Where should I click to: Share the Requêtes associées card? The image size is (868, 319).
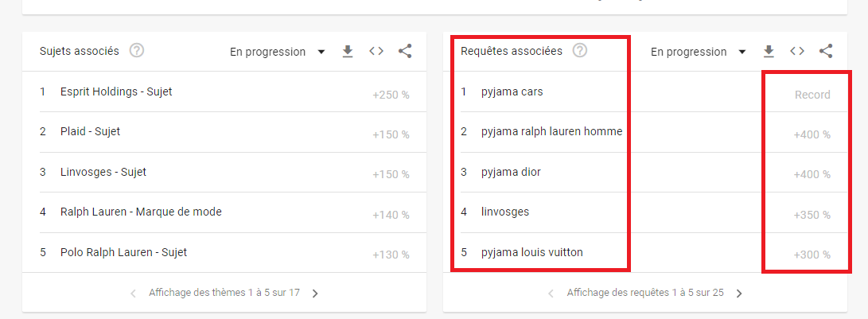tap(826, 52)
